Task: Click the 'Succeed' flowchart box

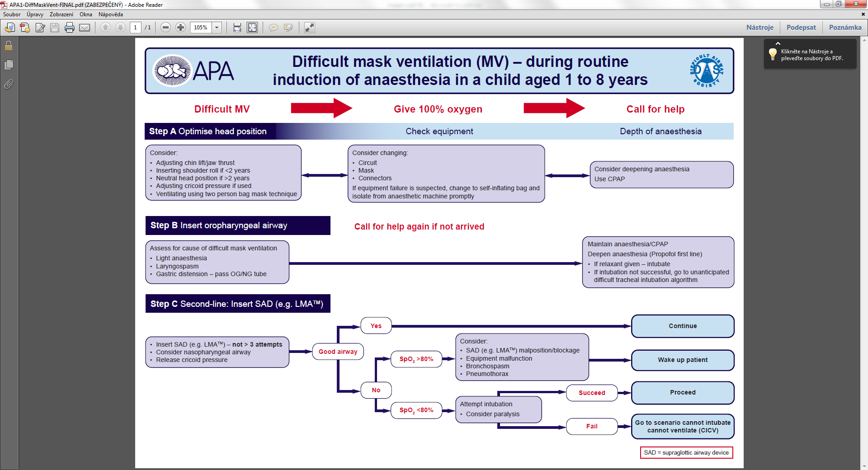Action: coord(592,393)
